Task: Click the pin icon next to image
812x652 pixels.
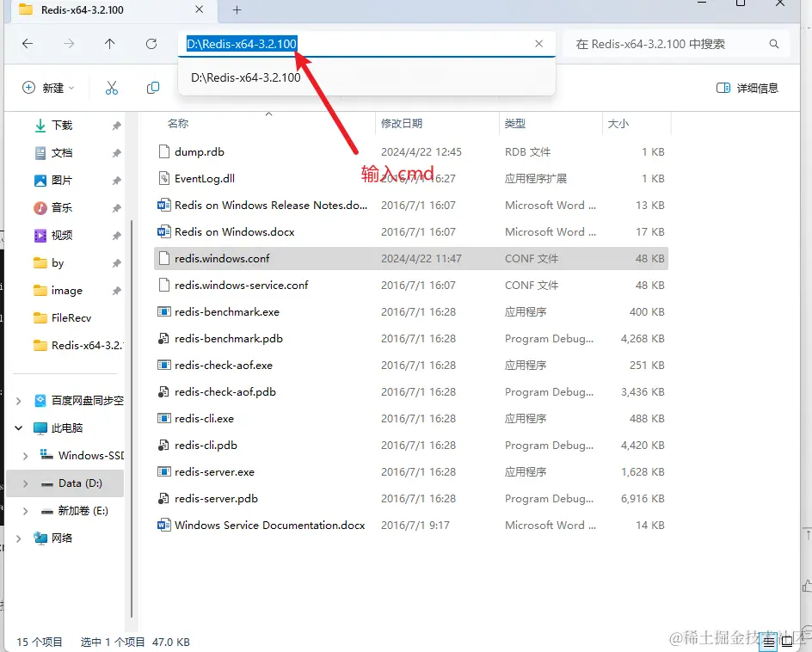Action: point(116,291)
